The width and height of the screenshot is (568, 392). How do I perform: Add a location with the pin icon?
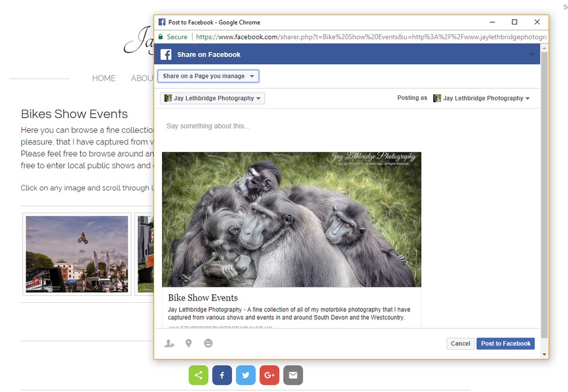click(x=189, y=344)
